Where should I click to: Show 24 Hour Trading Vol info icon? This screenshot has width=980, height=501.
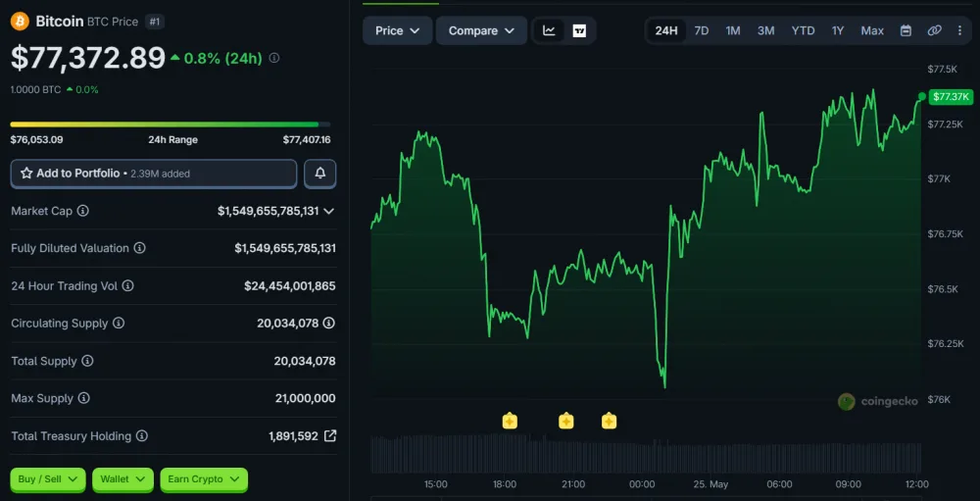127,286
